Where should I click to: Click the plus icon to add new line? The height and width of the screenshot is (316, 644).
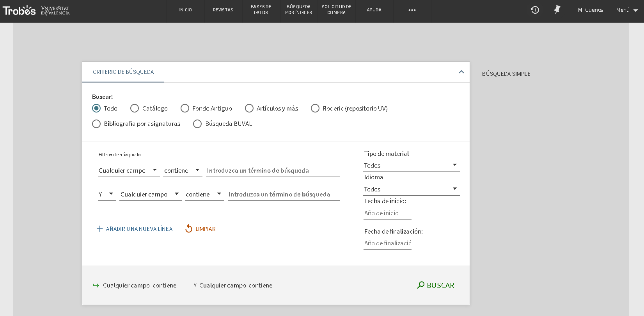[x=100, y=229]
